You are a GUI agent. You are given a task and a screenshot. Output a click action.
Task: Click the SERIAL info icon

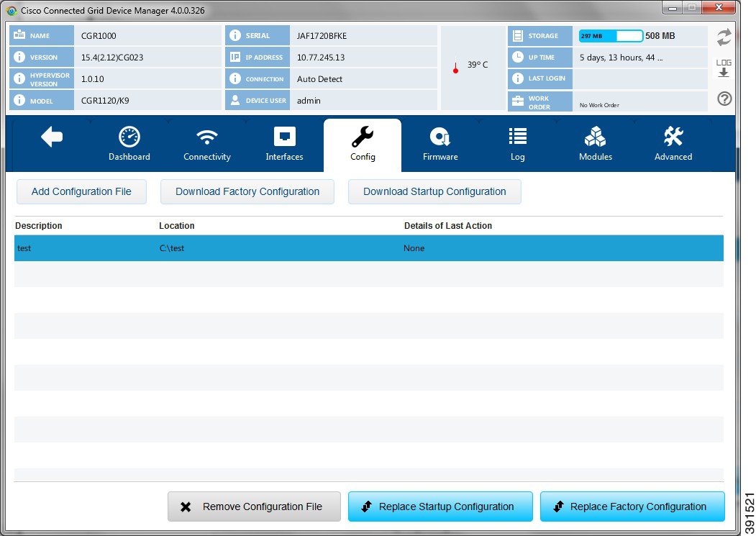click(x=234, y=35)
